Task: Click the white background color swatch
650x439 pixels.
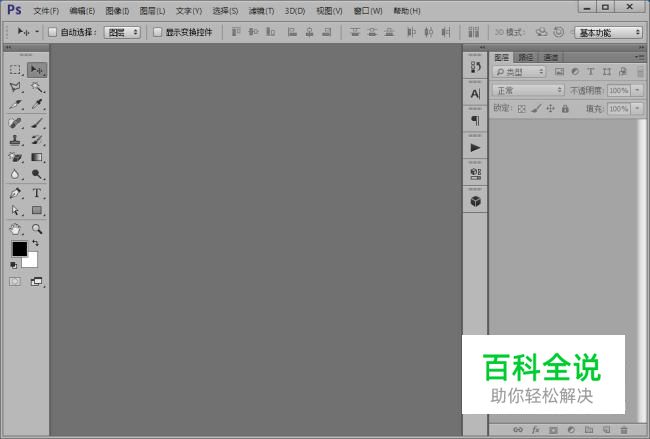Action: (x=32, y=262)
